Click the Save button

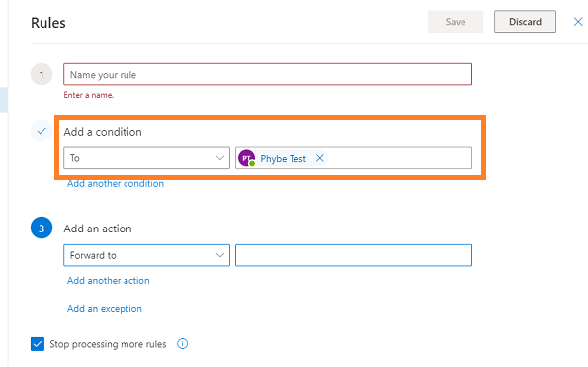[x=456, y=22]
